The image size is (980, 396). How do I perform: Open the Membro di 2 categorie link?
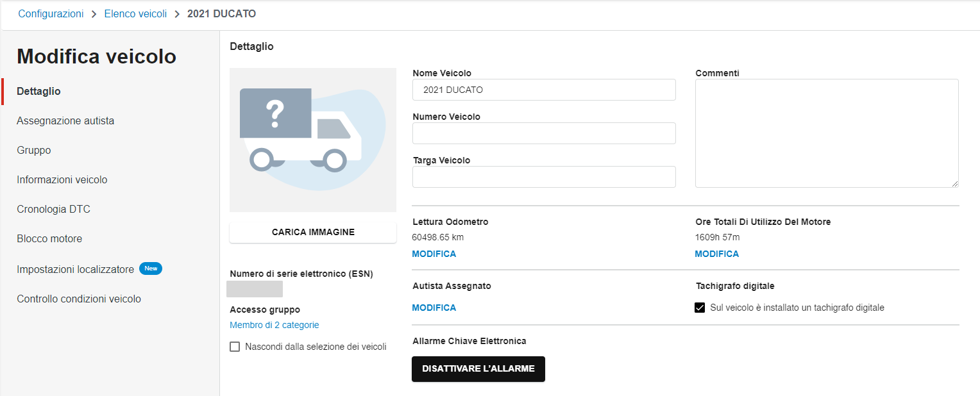coord(275,325)
